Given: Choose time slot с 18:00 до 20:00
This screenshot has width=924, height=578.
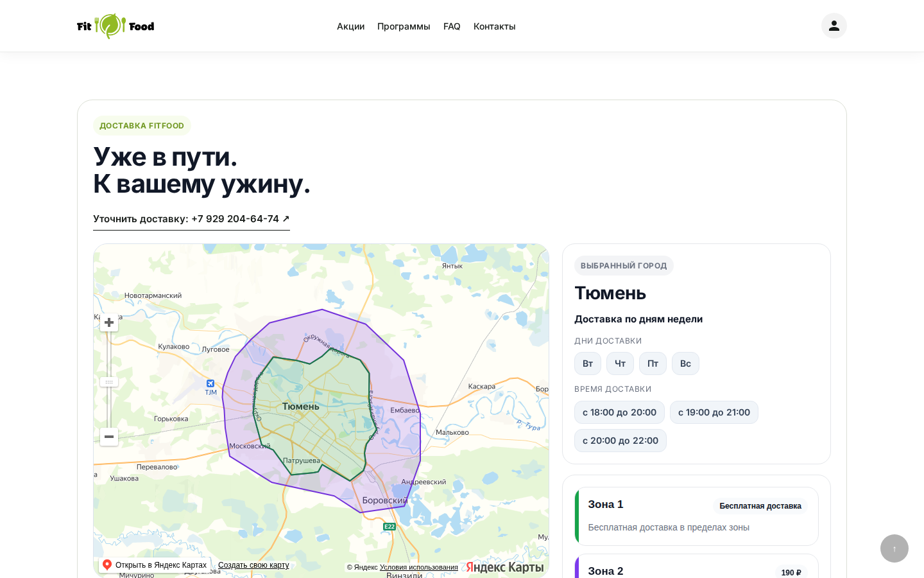Looking at the screenshot, I should tap(619, 412).
